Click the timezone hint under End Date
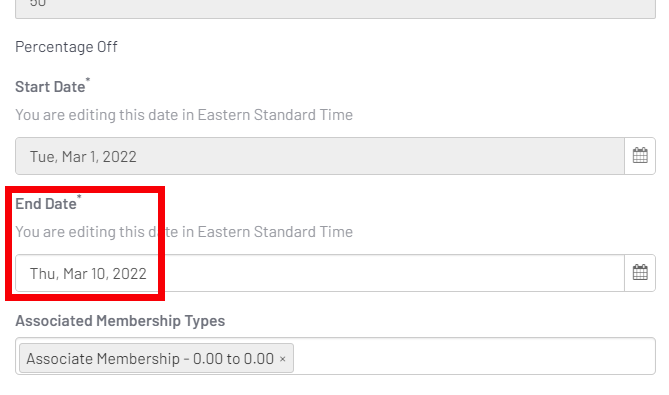 click(184, 232)
